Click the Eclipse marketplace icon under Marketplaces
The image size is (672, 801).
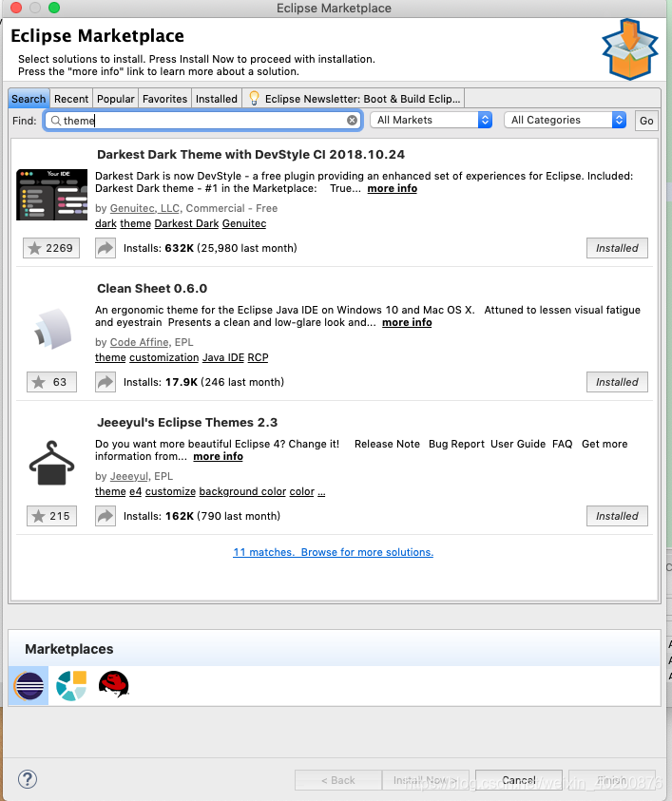click(x=29, y=685)
